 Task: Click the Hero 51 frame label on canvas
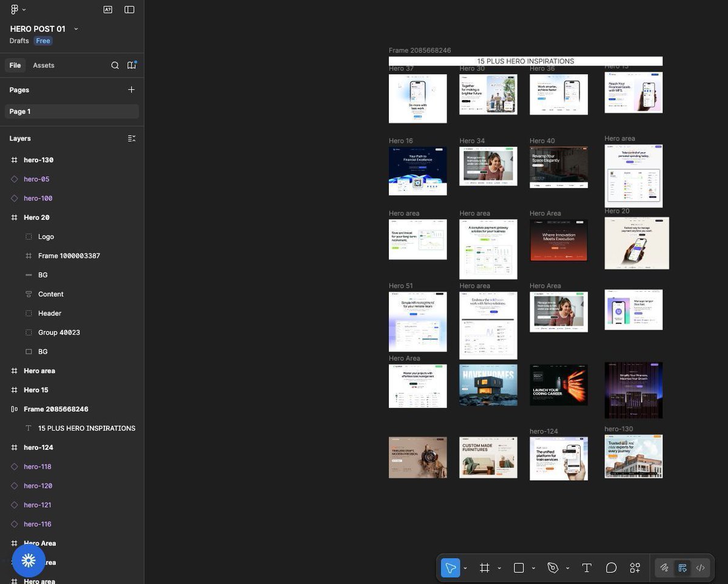point(401,286)
